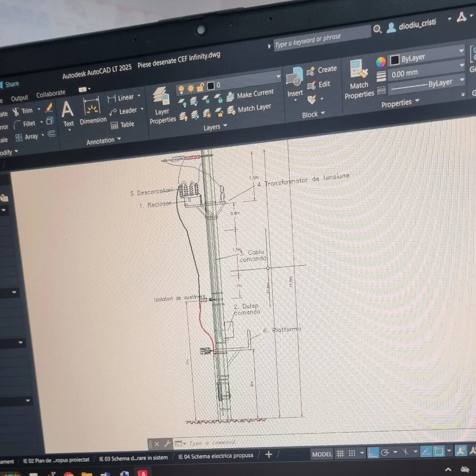The width and height of the screenshot is (476, 476).
Task: Click the diodiu_cristi account name
Action: (x=417, y=24)
